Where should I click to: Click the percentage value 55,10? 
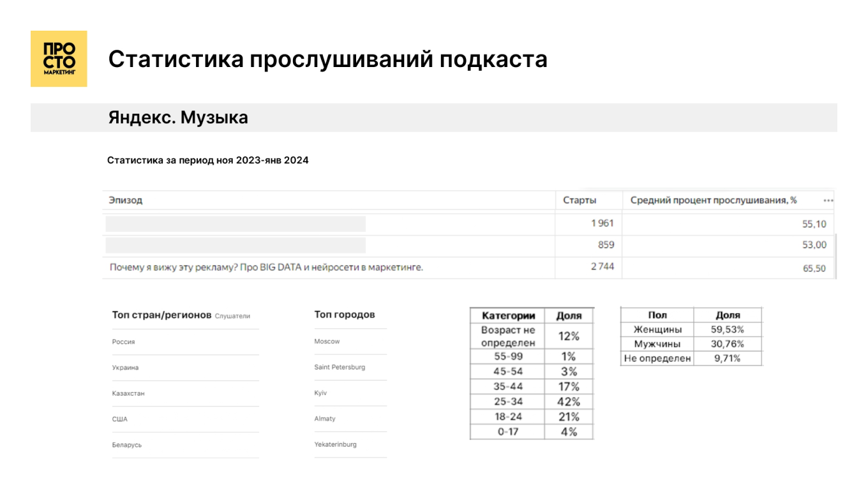814,224
